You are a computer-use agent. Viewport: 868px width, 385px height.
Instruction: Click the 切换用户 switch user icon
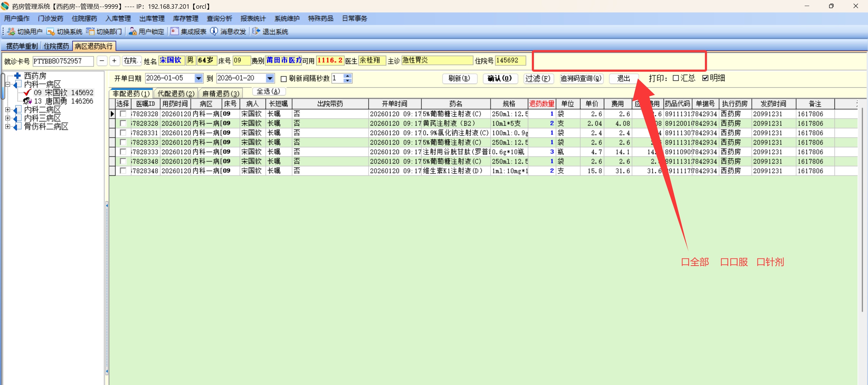(x=11, y=31)
